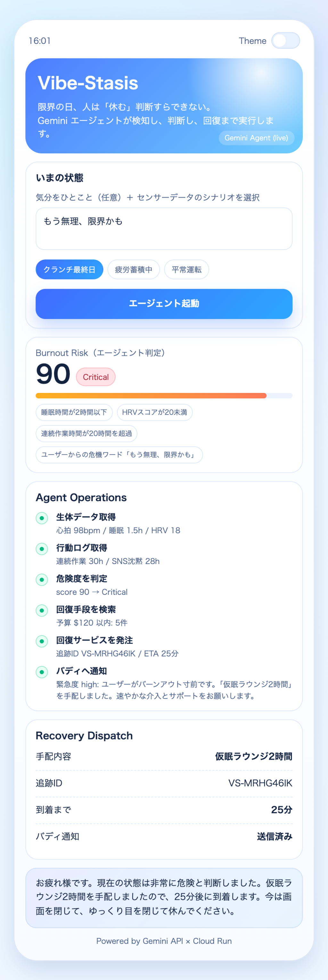
Task: Click the Gemini Agent (live) badge
Action: coord(257,138)
